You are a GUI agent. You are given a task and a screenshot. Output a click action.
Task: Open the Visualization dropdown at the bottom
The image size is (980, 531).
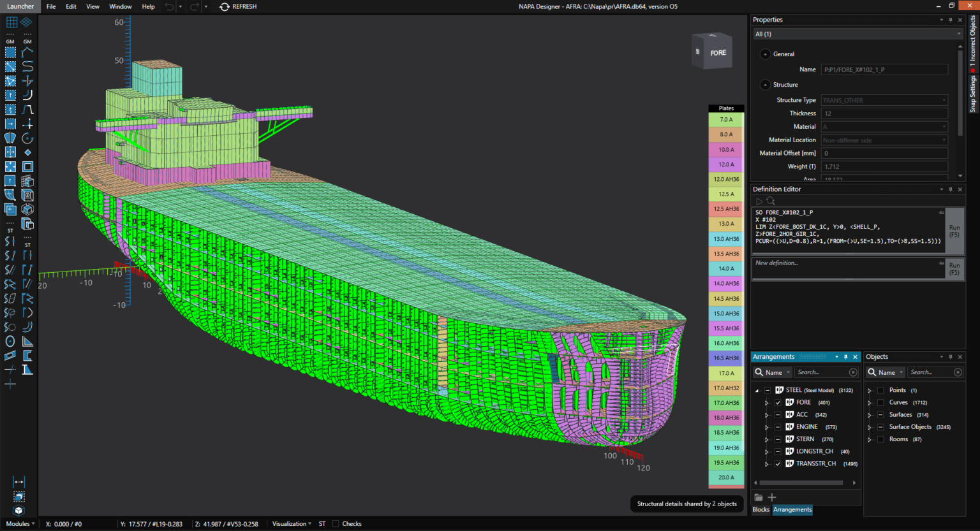tap(291, 523)
